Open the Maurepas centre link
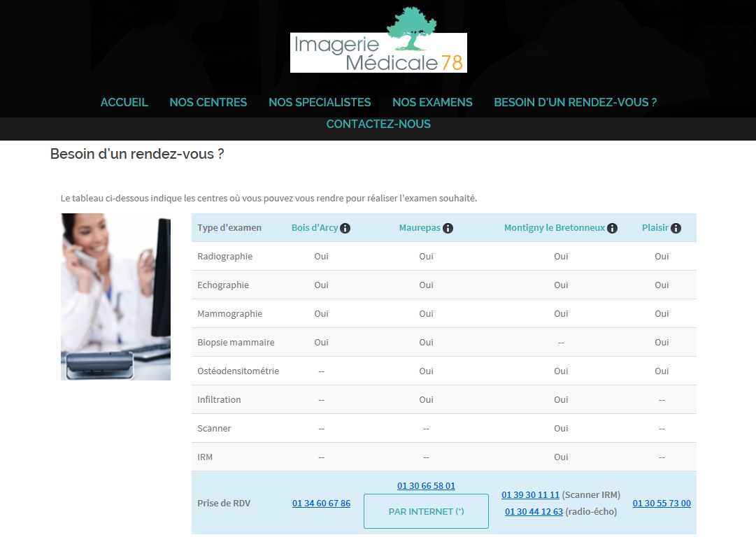 tap(420, 227)
